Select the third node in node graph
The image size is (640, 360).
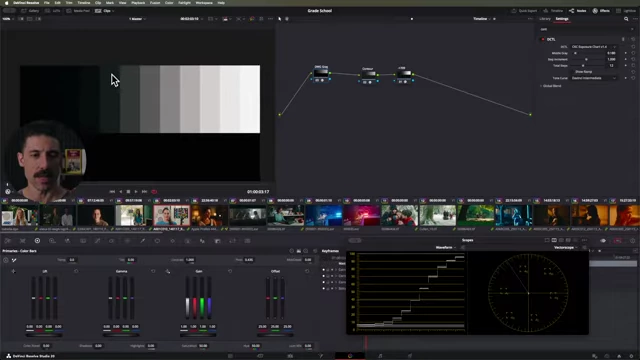pyautogui.click(x=404, y=75)
